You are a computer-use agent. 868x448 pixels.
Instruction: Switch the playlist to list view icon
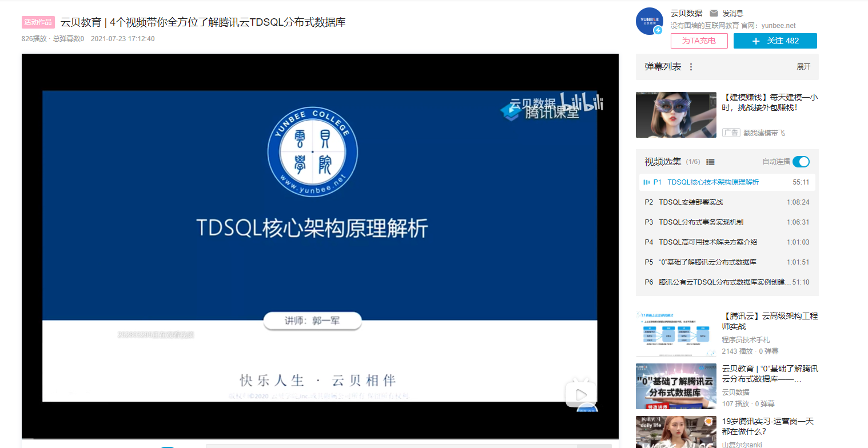coord(710,162)
